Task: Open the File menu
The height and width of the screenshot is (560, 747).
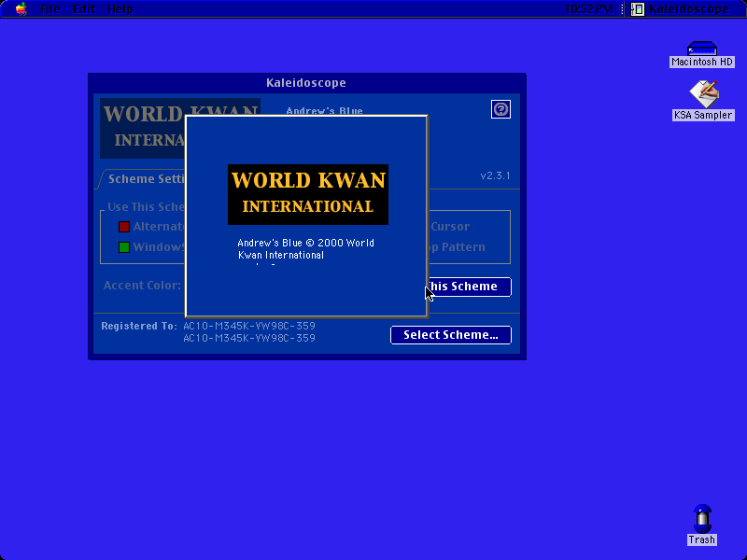Action: [x=50, y=8]
